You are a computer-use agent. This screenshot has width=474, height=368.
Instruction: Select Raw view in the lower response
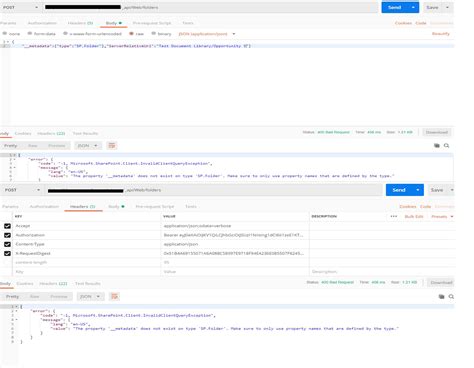tap(35, 296)
